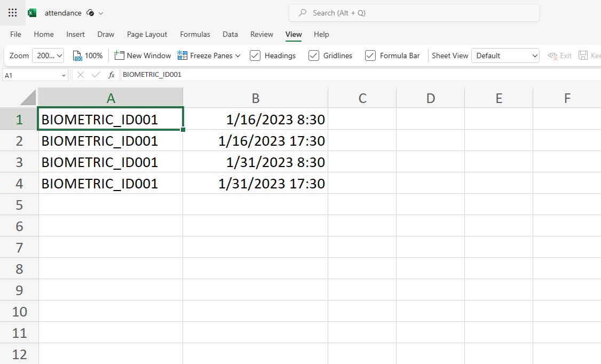601x364 pixels.
Task: Select column E header
Action: 499,98
